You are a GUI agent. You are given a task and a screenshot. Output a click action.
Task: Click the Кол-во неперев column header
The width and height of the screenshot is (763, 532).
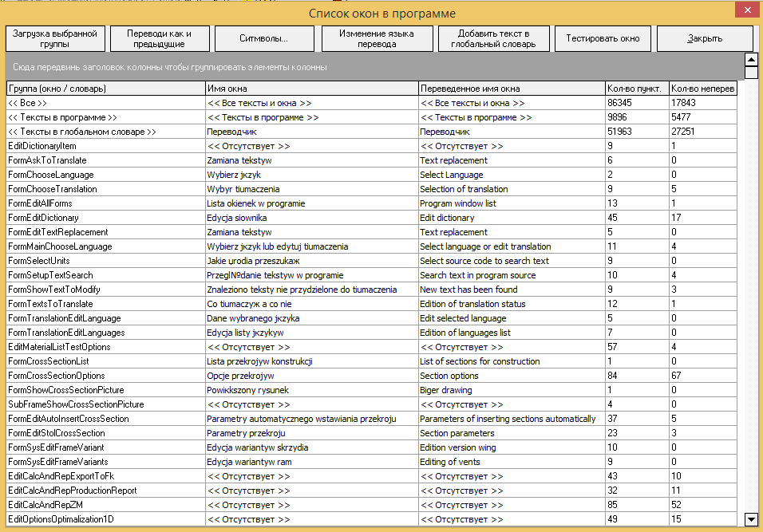(703, 89)
